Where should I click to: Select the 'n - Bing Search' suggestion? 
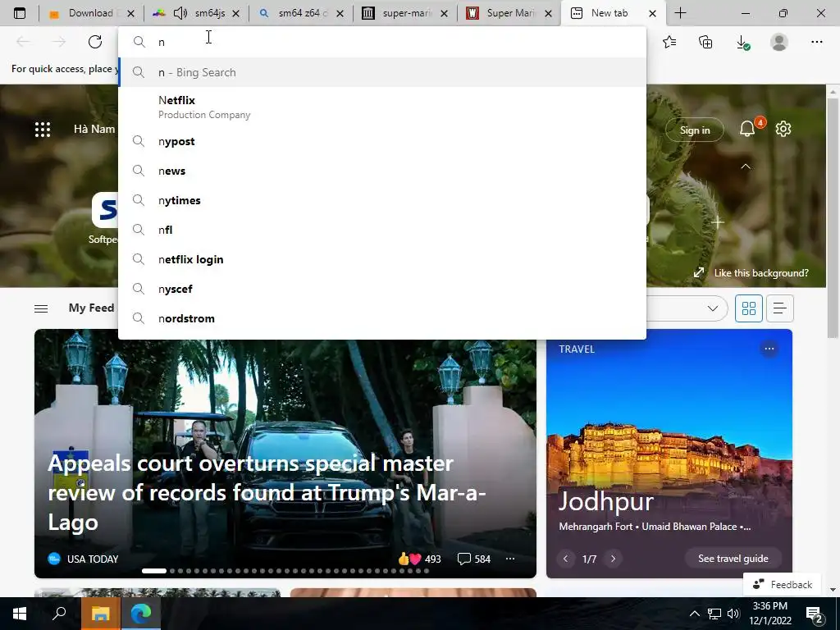[x=382, y=72]
